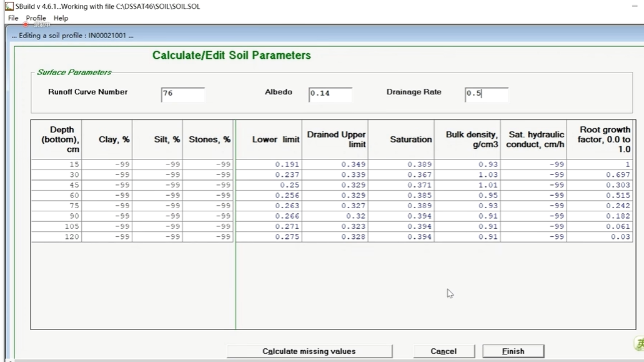Select depth cell 60
Viewport: 644px width, 362px height.
(57, 195)
